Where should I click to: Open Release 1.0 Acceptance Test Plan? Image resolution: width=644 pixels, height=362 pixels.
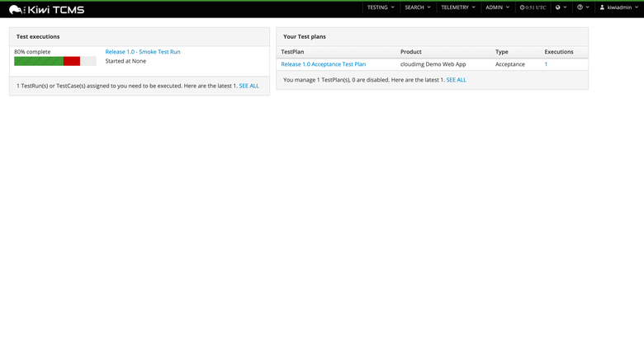click(x=323, y=64)
